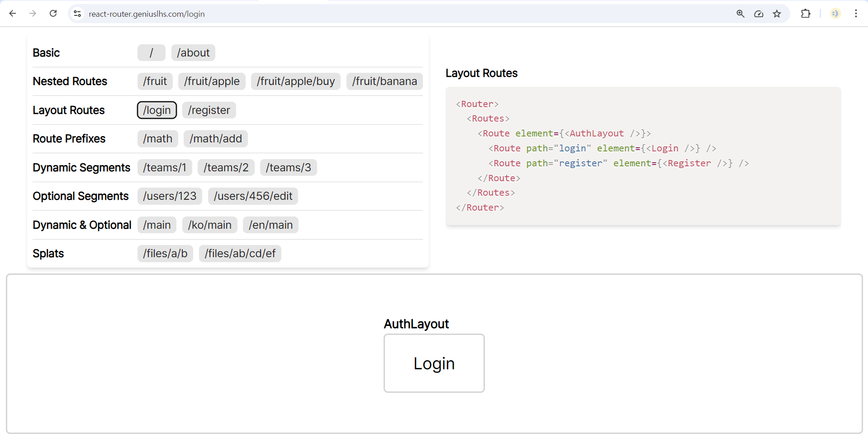This screenshot has width=868, height=438.
Task: Open the /files/ab/cd/ef link
Action: 240,254
